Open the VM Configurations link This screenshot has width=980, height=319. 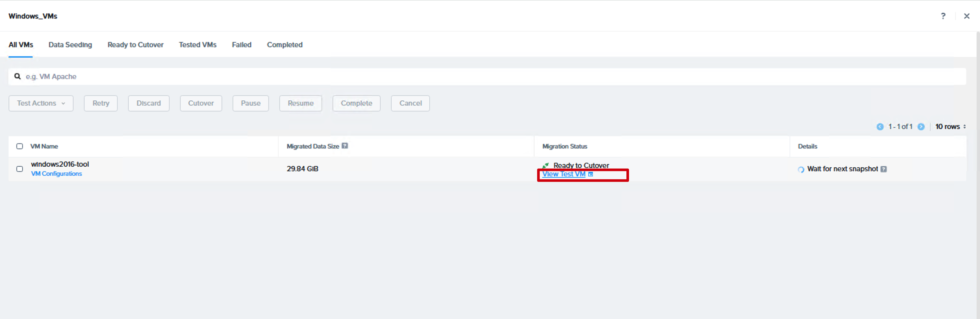[56, 173]
